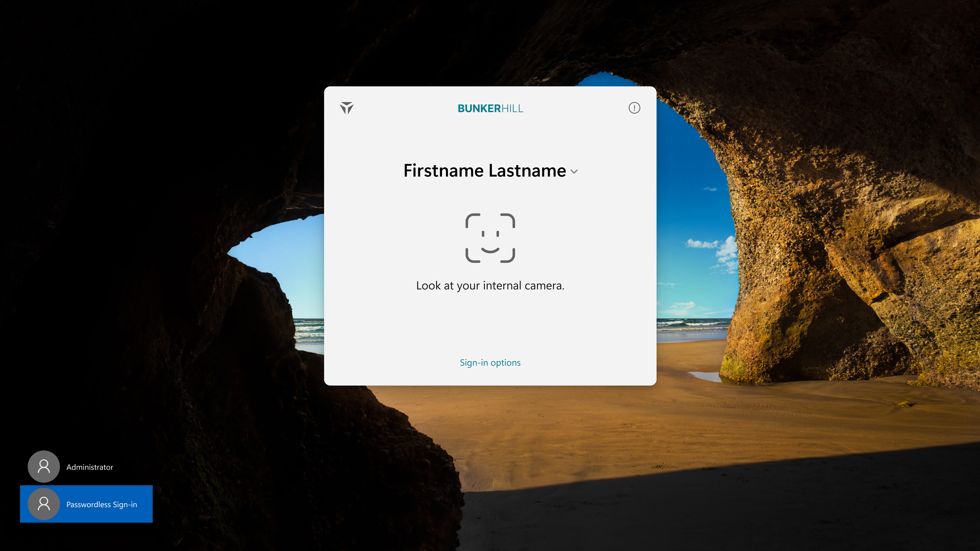Expand the chevron next to Firstname Lastname

(x=574, y=172)
